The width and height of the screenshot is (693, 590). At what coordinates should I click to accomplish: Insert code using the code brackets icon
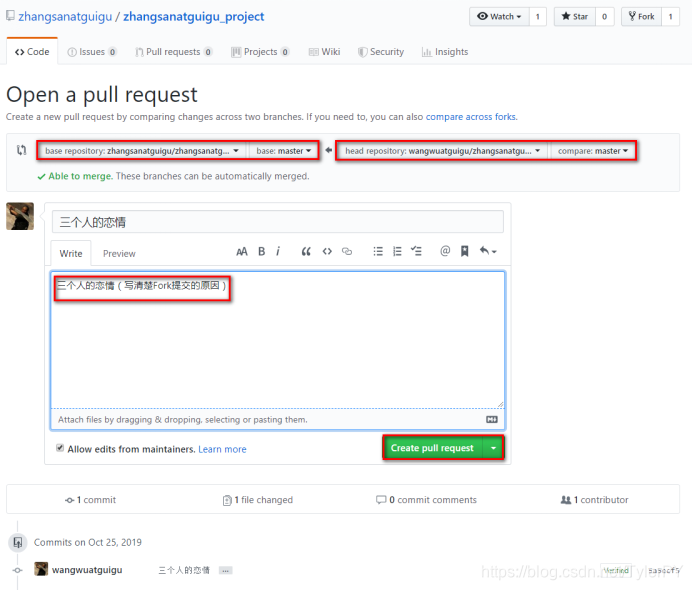click(x=327, y=252)
